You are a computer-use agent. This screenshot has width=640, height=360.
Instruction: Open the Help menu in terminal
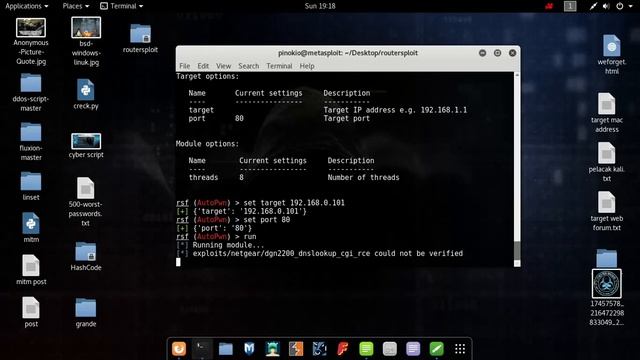[x=307, y=66]
